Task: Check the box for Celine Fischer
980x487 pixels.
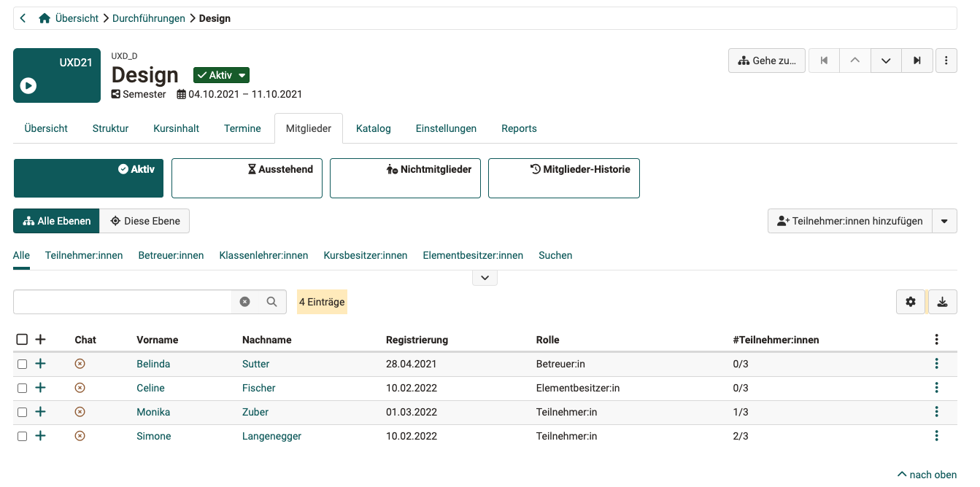Action: tap(22, 388)
